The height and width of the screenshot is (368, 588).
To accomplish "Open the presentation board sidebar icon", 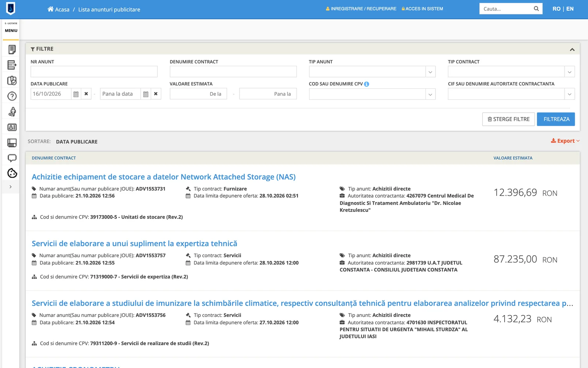I will click(12, 143).
